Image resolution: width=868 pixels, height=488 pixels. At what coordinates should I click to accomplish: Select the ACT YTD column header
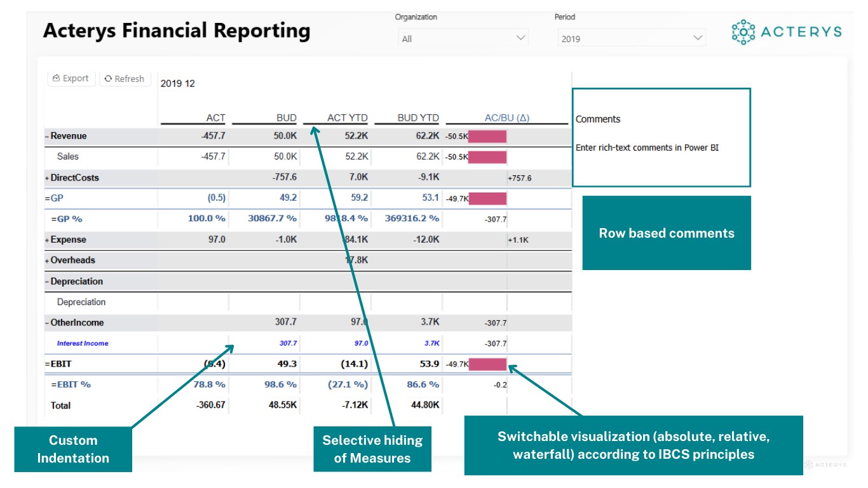pos(348,118)
